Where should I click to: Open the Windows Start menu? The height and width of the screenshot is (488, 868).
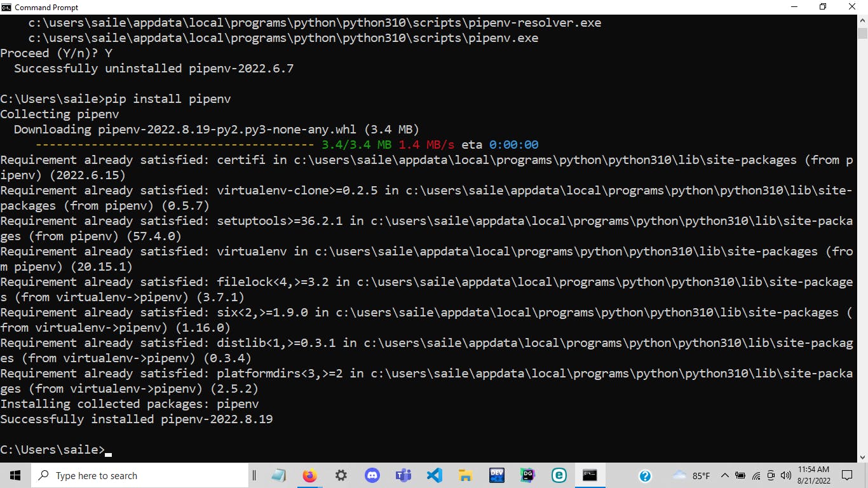coord(15,475)
